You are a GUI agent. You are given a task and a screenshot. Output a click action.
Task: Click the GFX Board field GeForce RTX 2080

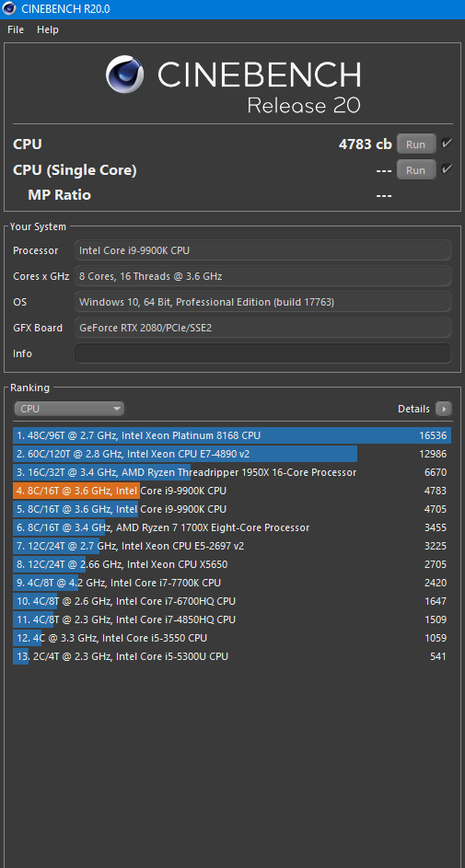pos(262,328)
